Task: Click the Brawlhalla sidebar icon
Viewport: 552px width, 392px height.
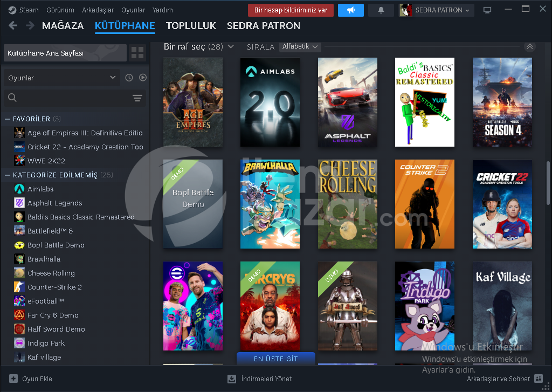Action: point(19,259)
